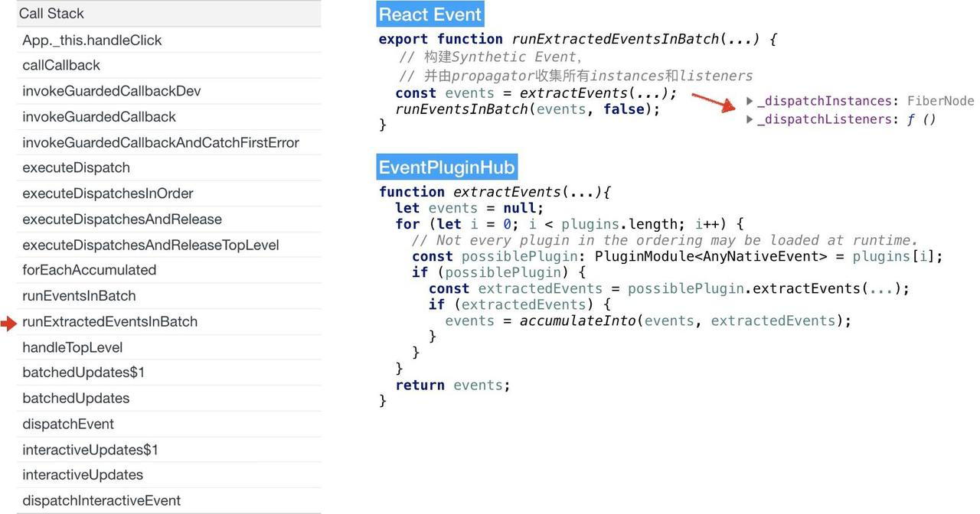
Task: Select executeDispatchesAndReleaseTopLevel frame
Action: [168, 245]
